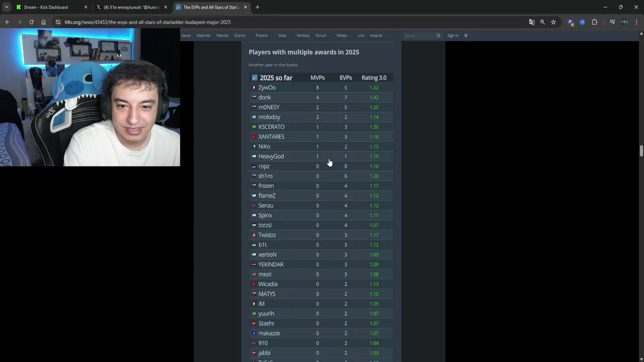Screen dimensions: 644x362
Task: Click NiKo in the awards table
Action: point(264,146)
